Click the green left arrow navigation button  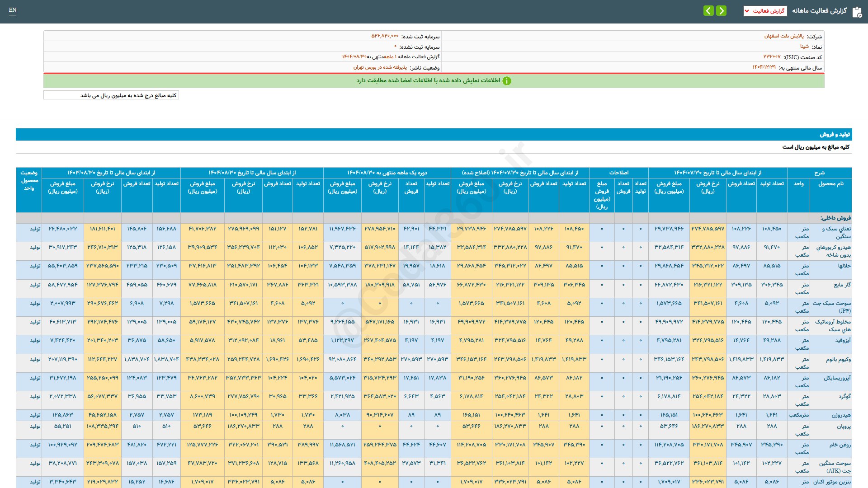click(x=708, y=11)
